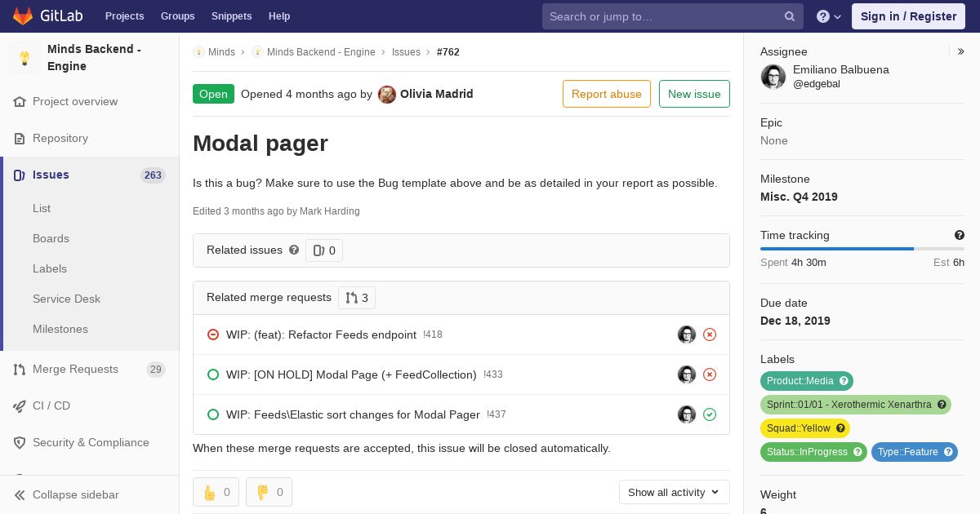Open the Groups menu
Viewport: 980px width, 514px height.
[177, 16]
